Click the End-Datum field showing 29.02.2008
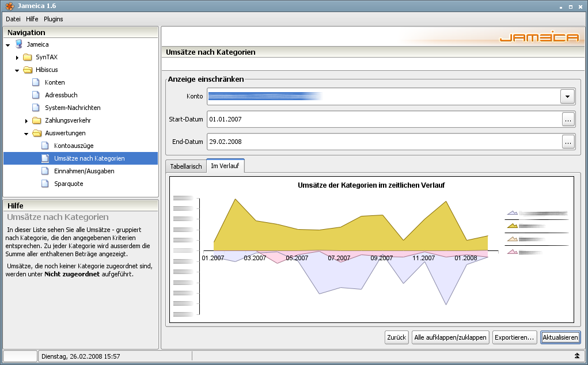The width and height of the screenshot is (588, 365). [x=384, y=142]
